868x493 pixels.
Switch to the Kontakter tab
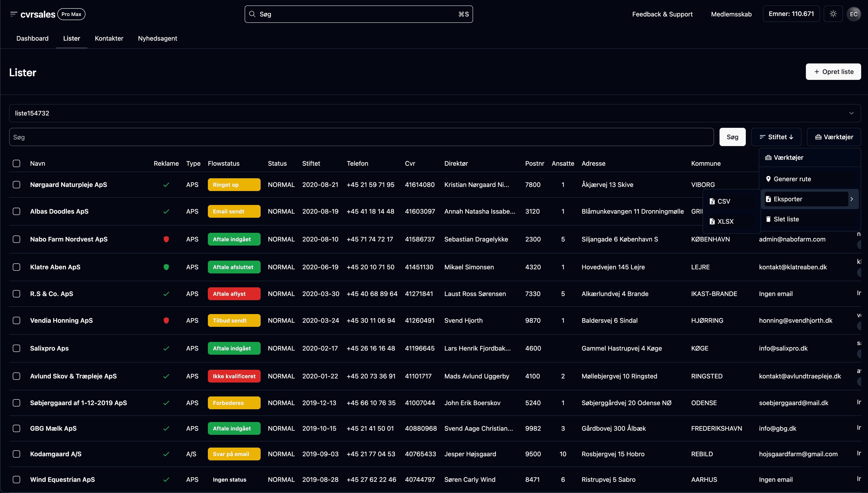(x=109, y=38)
